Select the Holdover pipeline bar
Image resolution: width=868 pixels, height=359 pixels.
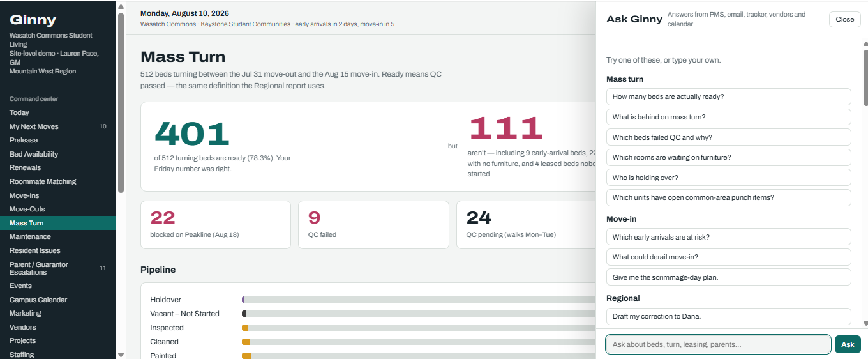click(419, 300)
